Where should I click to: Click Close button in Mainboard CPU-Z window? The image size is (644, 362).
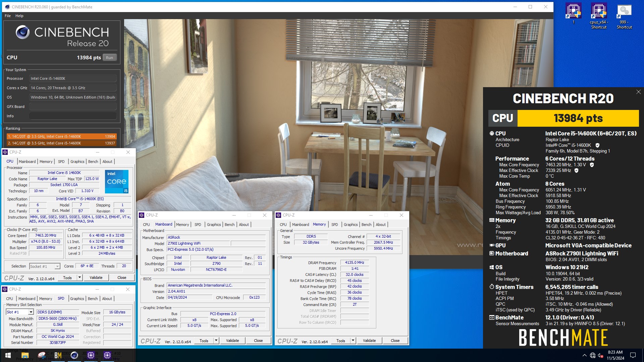coord(258,341)
